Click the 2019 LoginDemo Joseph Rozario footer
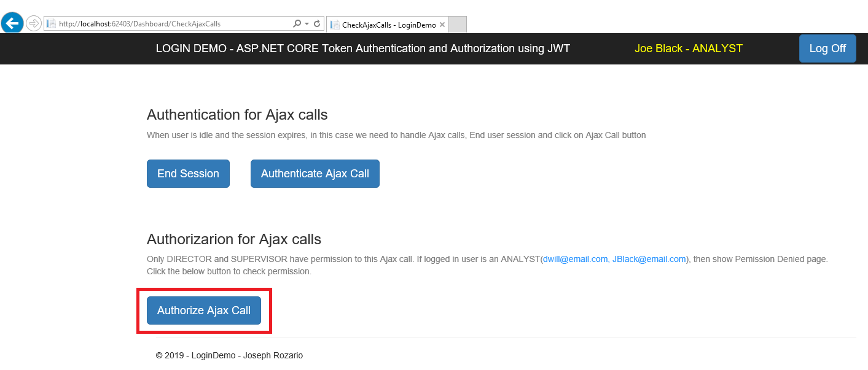This screenshot has height=370, width=868. (x=229, y=355)
